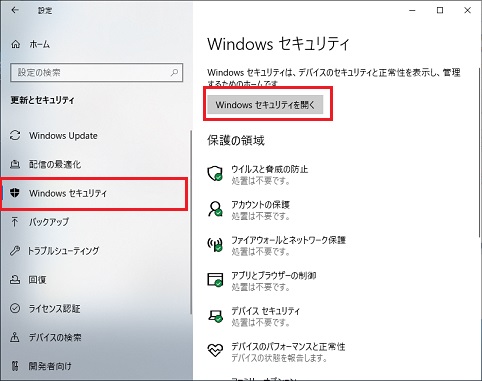Viewport: 482px width, 381px height.
Task: Minimize the settings window
Action: [x=412, y=10]
